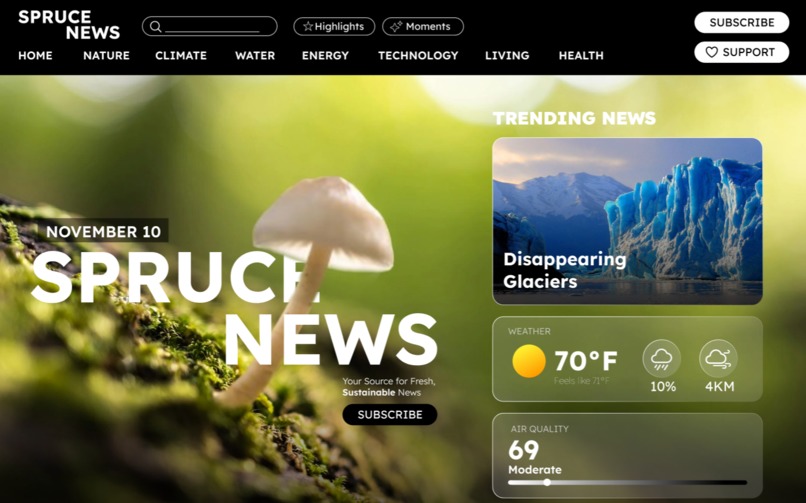Open the Moments pill button
Screen dimensions: 806x503
click(x=423, y=27)
